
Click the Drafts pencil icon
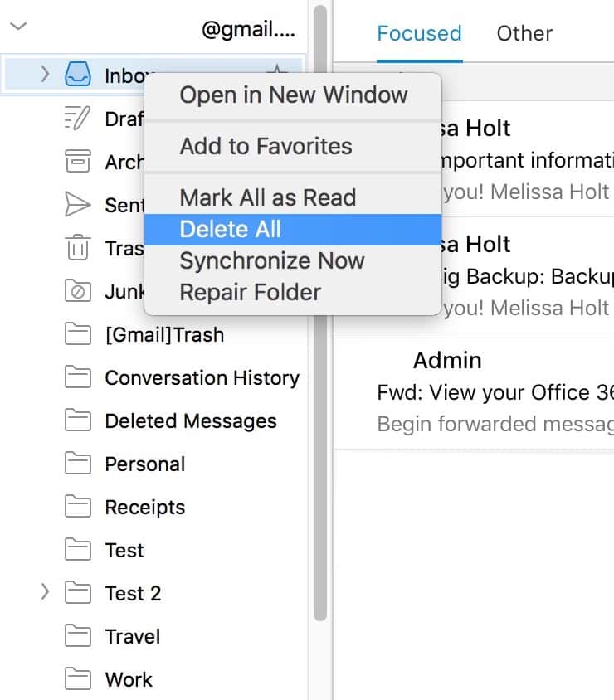click(77, 119)
